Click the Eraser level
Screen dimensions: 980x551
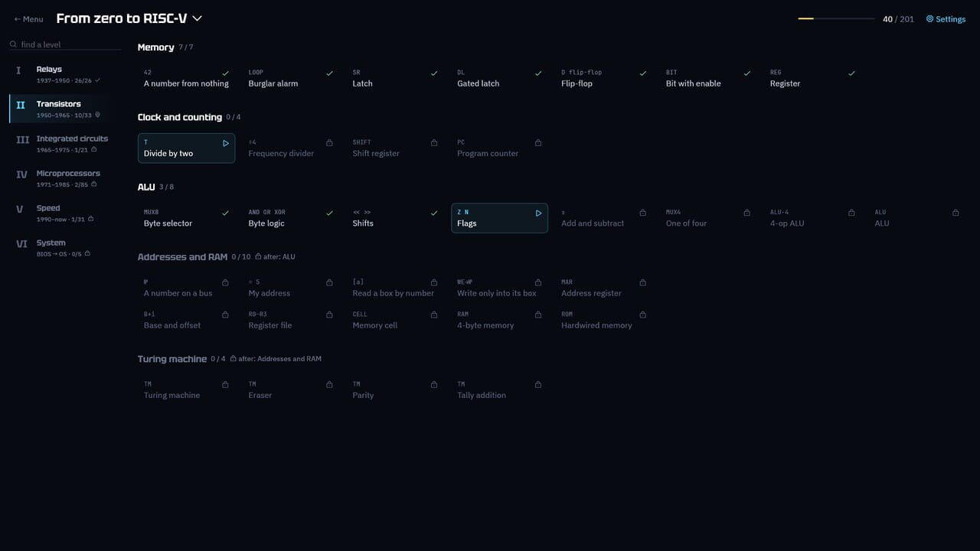point(291,390)
